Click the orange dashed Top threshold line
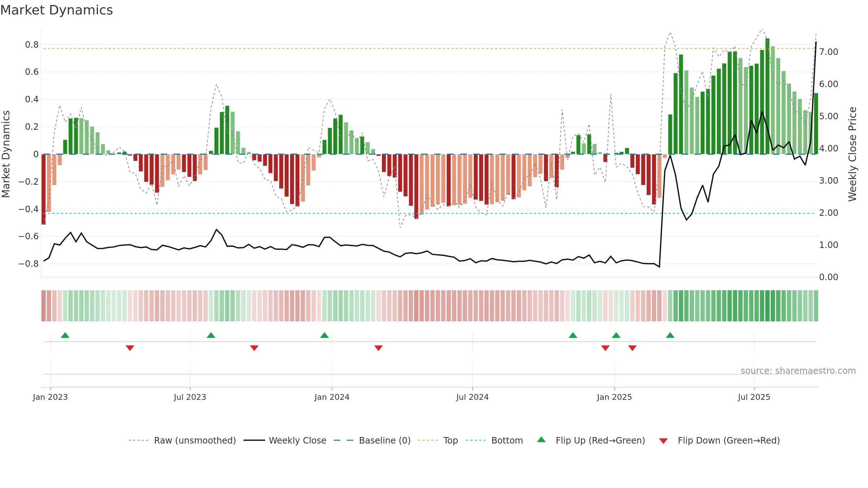 429,48
